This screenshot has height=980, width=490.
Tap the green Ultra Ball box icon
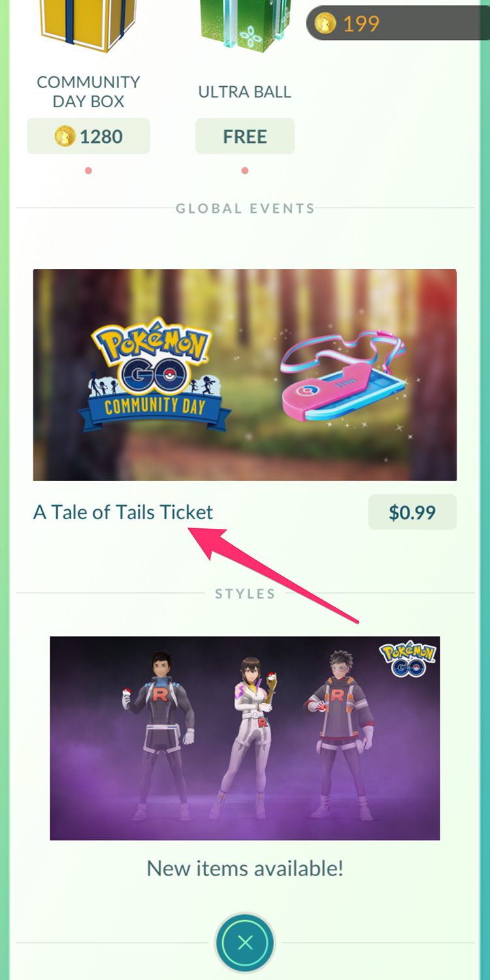point(245,26)
